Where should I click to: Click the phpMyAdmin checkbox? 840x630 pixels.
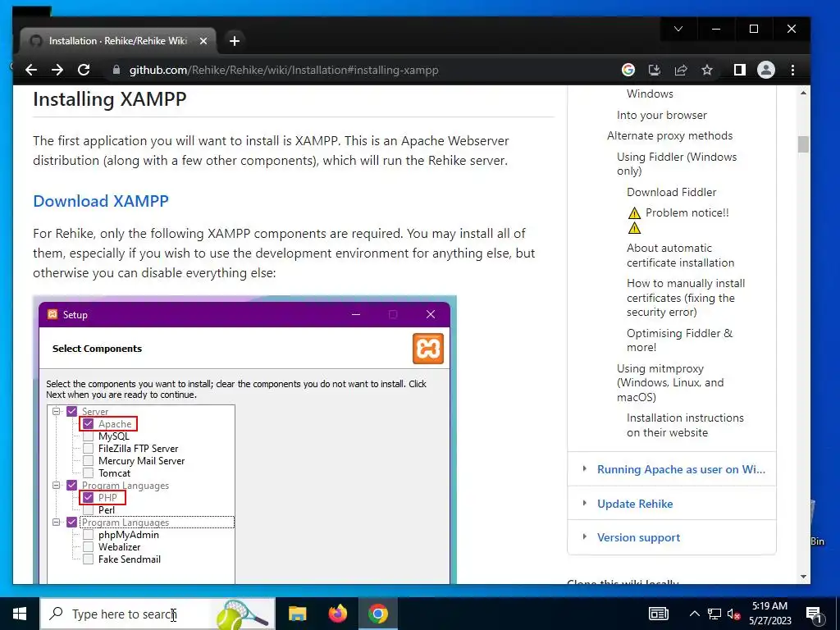coord(88,535)
